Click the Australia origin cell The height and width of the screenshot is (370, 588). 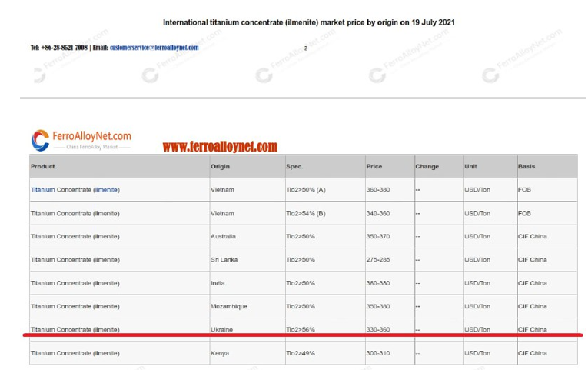point(223,236)
